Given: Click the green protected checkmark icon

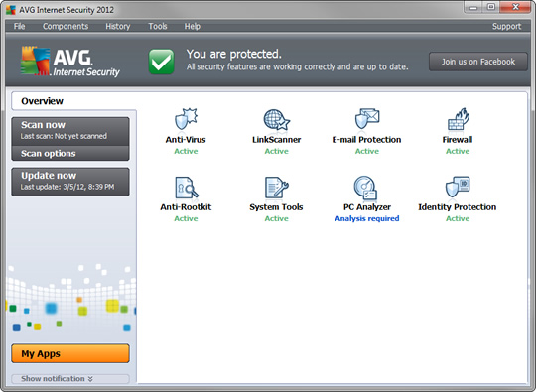Looking at the screenshot, I should pyautogui.click(x=162, y=62).
